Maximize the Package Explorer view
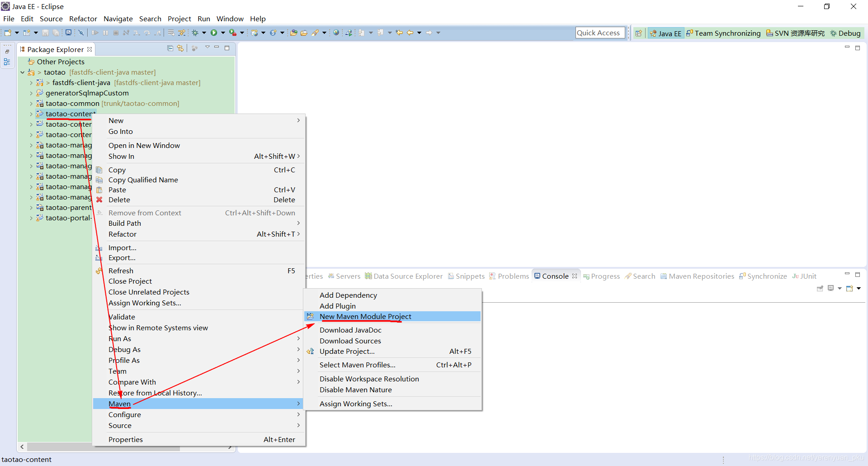 (227, 48)
